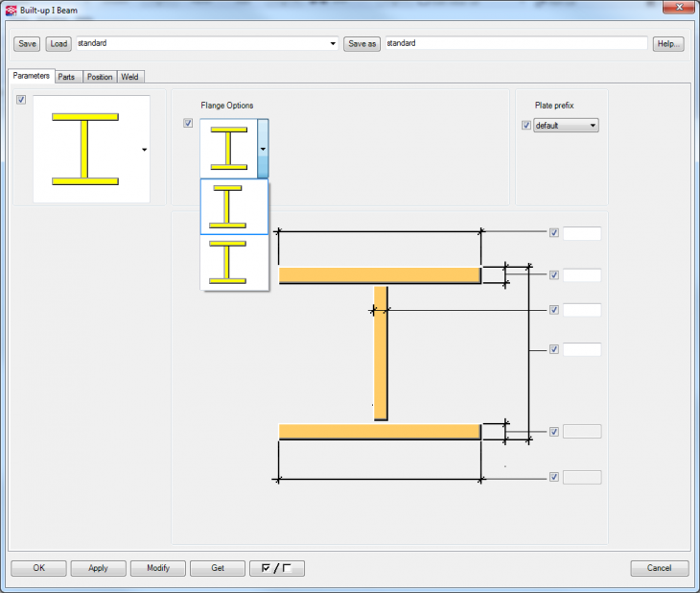700x593 pixels.
Task: Click the Save as name input field
Action: 516,44
